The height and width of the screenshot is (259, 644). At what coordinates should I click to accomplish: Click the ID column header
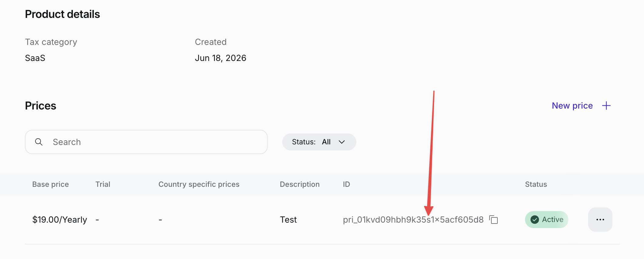(346, 184)
